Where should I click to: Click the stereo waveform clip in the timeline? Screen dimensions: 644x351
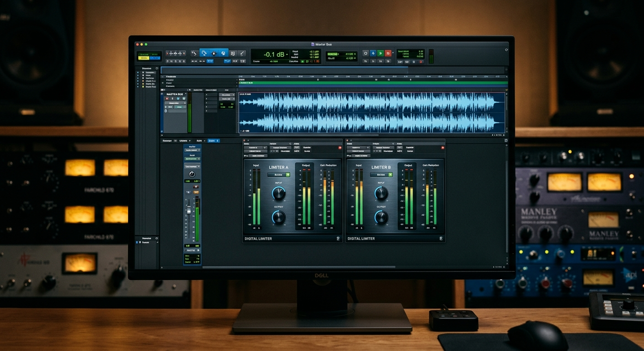pyautogui.click(x=372, y=112)
